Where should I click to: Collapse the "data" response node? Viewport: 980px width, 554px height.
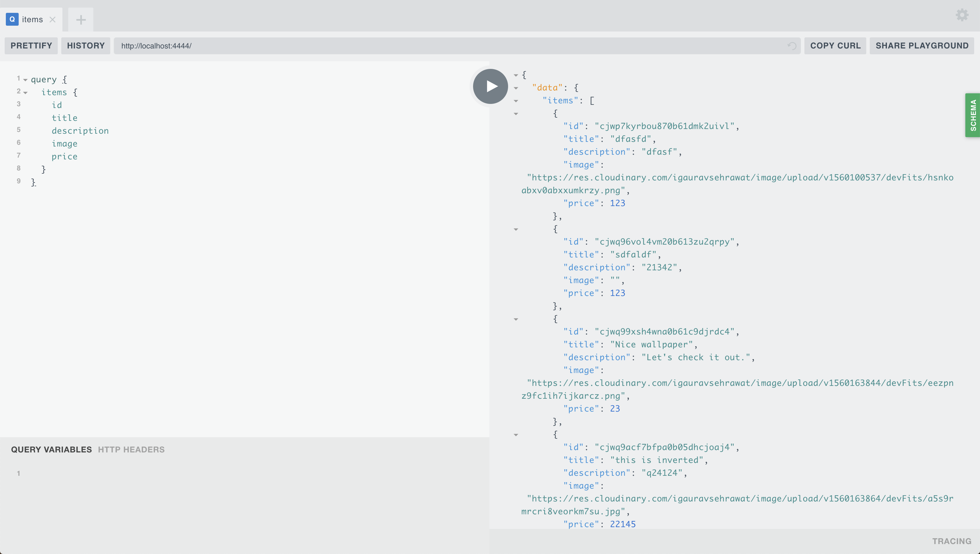click(x=516, y=88)
